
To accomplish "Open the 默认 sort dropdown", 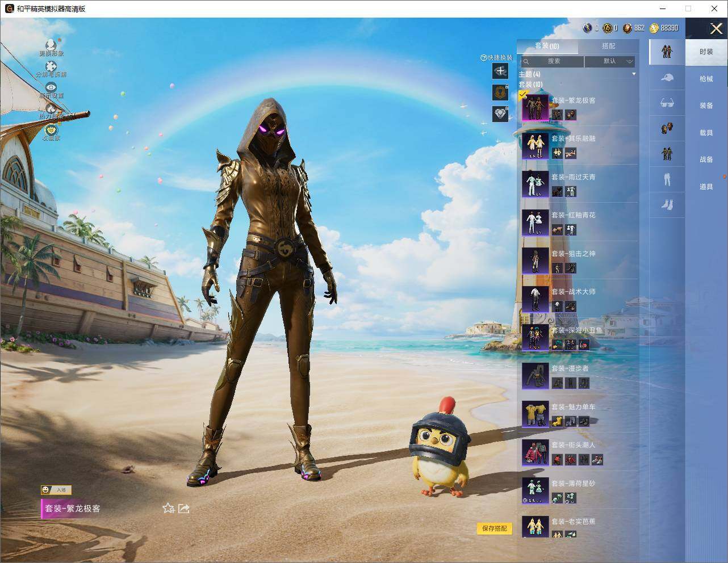I will tap(610, 61).
